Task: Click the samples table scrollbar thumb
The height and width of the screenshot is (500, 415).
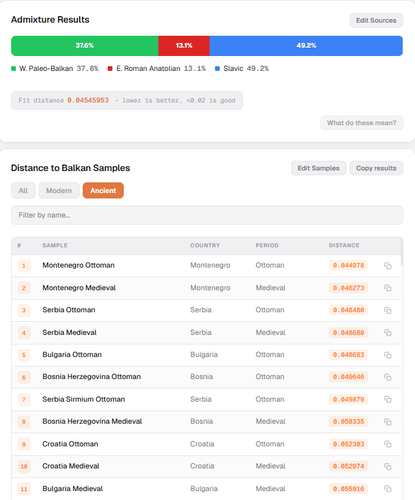Action: click(x=402, y=251)
